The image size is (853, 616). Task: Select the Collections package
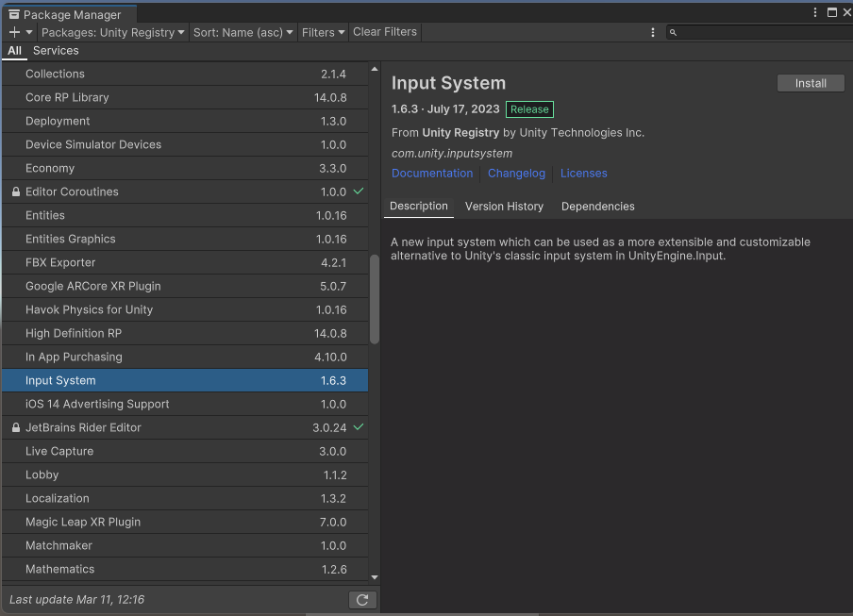click(185, 74)
